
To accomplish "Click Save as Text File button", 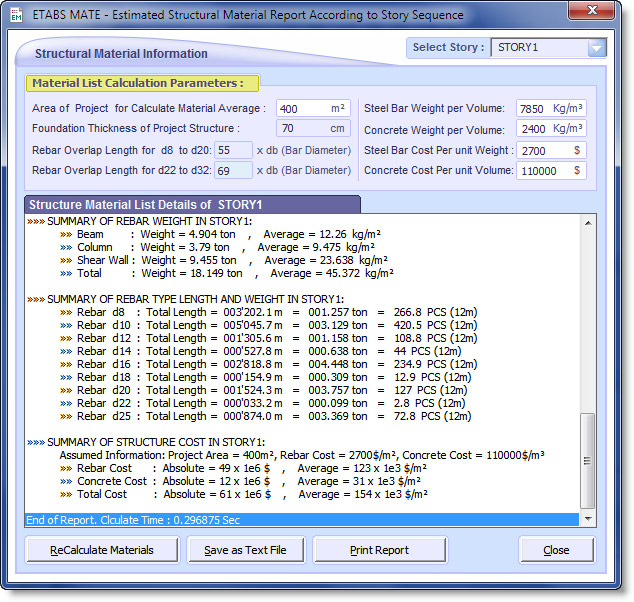I will coord(245,550).
